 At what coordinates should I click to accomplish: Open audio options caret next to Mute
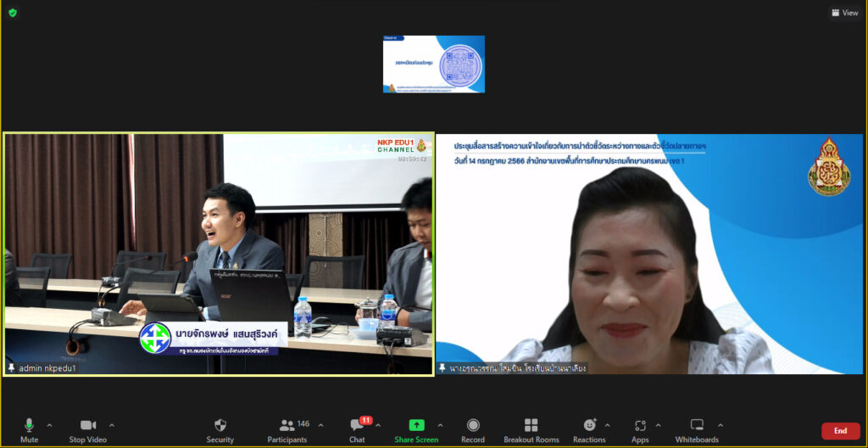pos(49,425)
